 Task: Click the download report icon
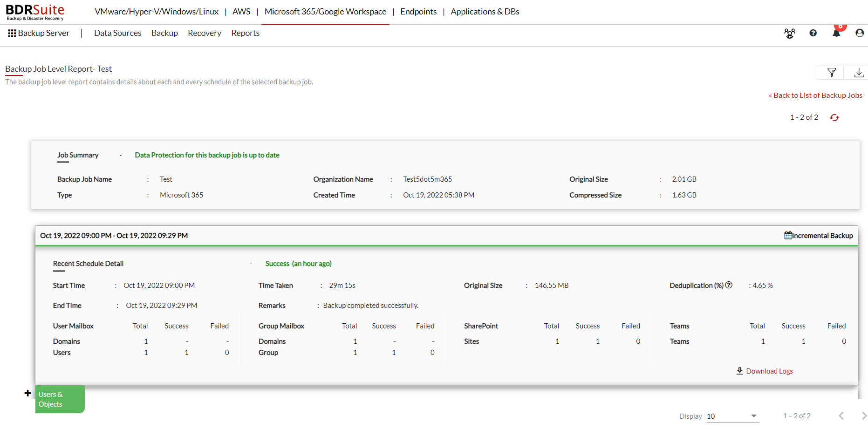(859, 73)
